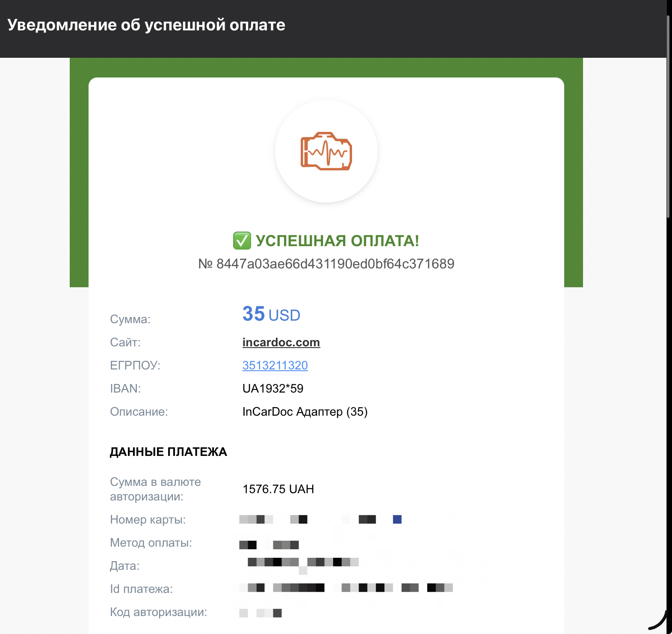
Task: Click the 'Дата:' label
Action: 125,566
